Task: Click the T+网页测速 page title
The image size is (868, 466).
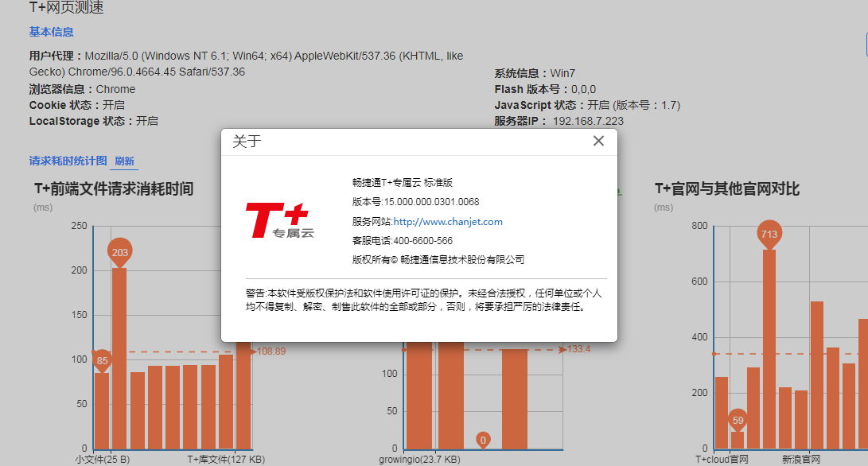Action: point(66,7)
